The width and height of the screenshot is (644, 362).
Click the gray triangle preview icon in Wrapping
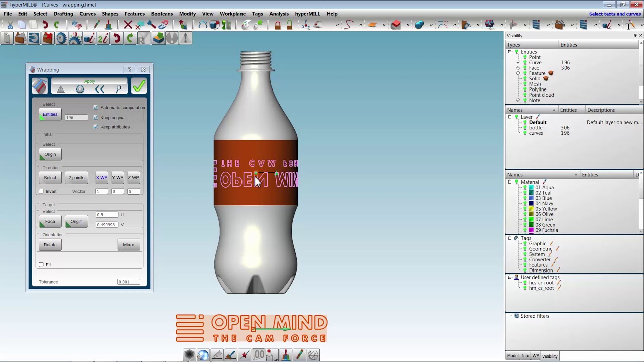(x=61, y=89)
